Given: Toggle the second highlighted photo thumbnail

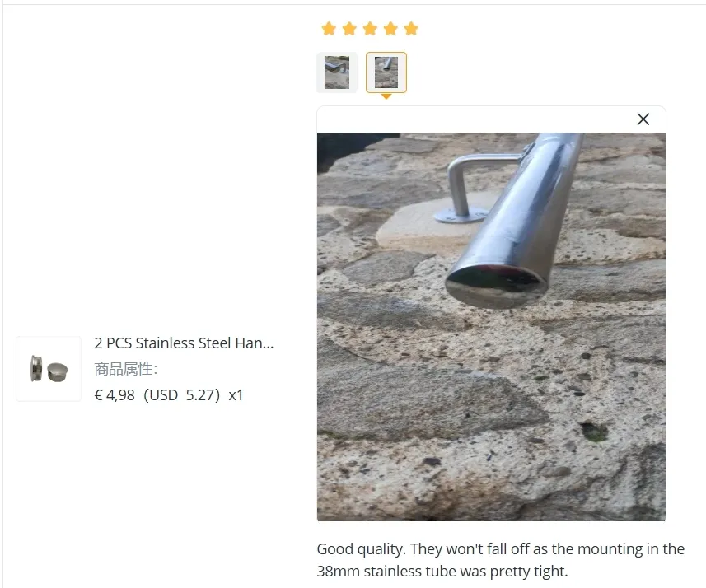Looking at the screenshot, I should click(386, 72).
